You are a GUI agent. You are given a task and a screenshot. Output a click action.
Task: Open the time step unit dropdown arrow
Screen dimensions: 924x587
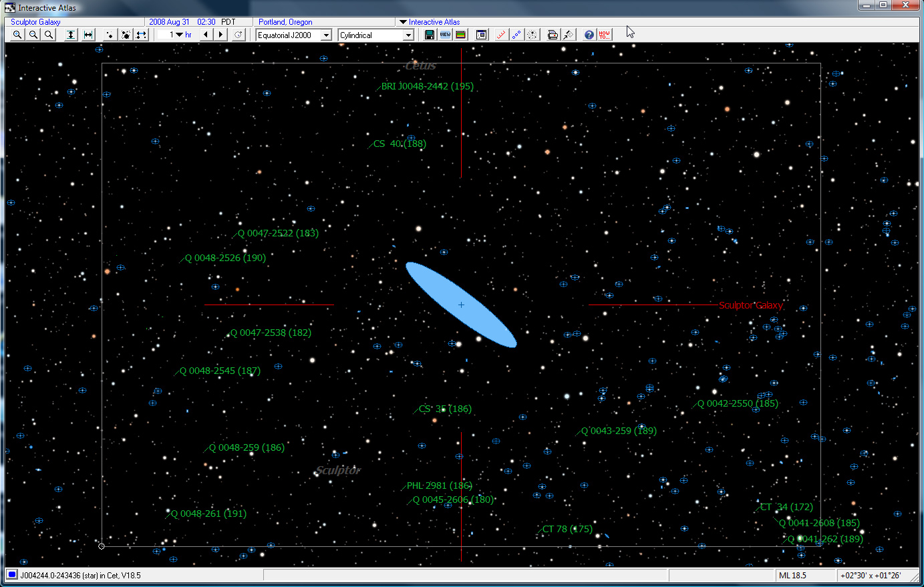(180, 35)
